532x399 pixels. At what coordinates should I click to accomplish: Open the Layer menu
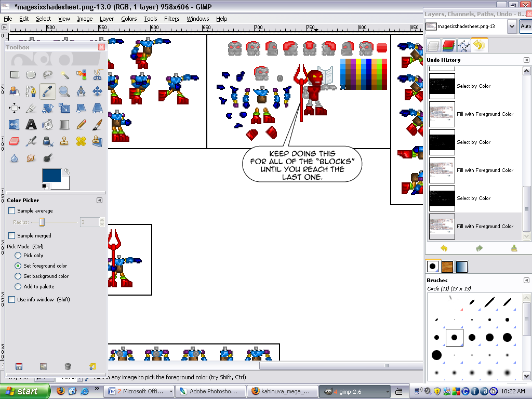click(x=107, y=19)
